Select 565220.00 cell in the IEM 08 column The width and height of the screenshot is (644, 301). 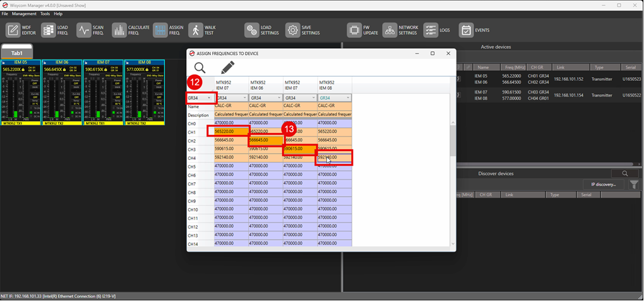click(335, 132)
